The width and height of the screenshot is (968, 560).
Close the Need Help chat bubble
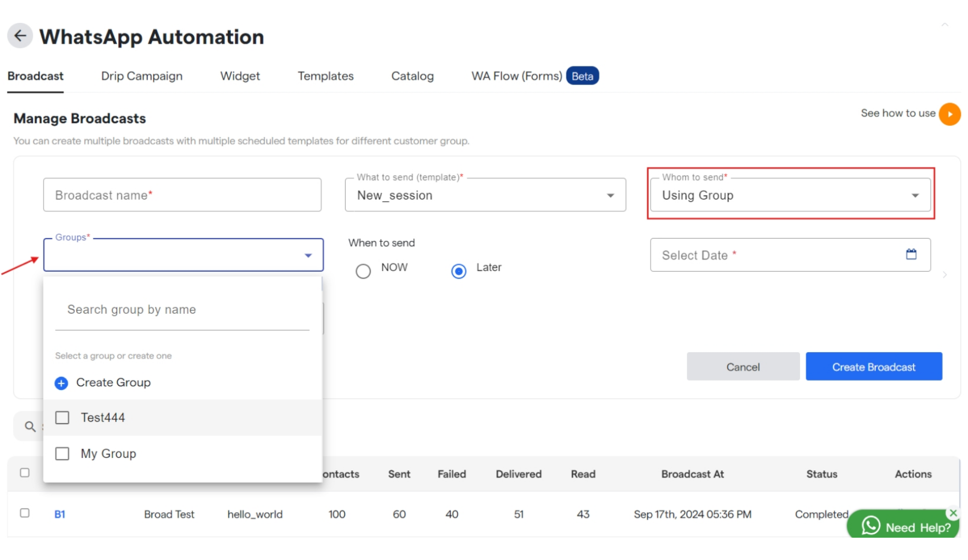[x=953, y=513]
